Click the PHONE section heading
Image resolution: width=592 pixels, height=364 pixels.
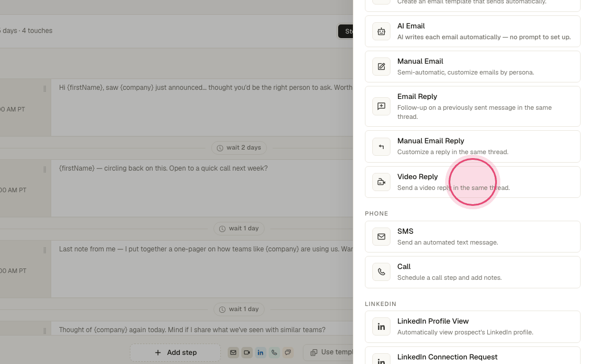point(376,213)
